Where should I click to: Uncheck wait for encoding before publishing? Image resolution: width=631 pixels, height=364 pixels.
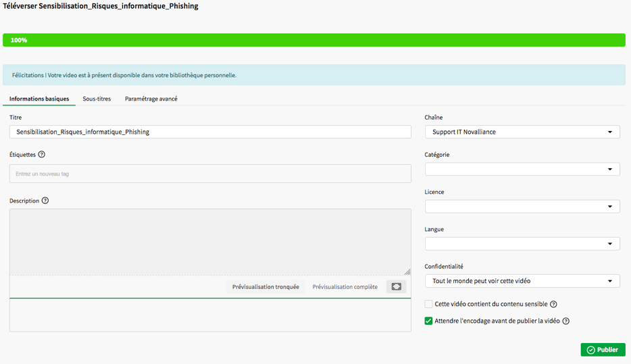tap(428, 321)
